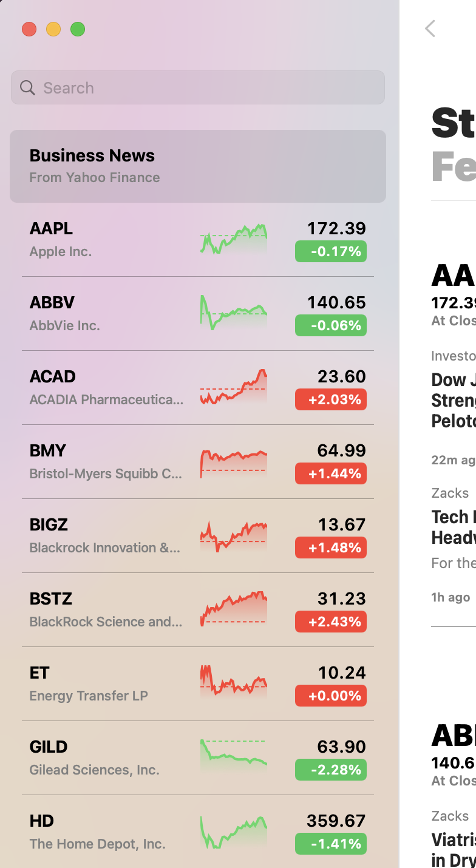The height and width of the screenshot is (868, 476).
Task: Open AAPL's mini price chart
Action: (x=234, y=238)
